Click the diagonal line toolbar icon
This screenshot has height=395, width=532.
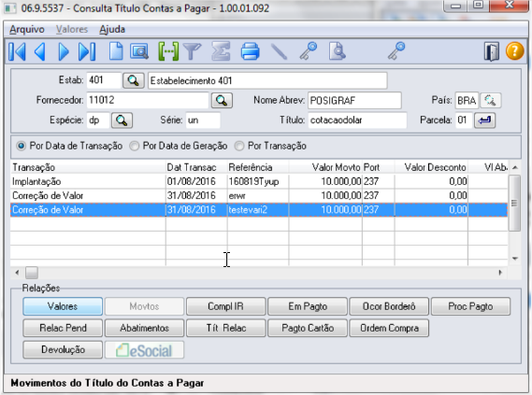pos(280,52)
